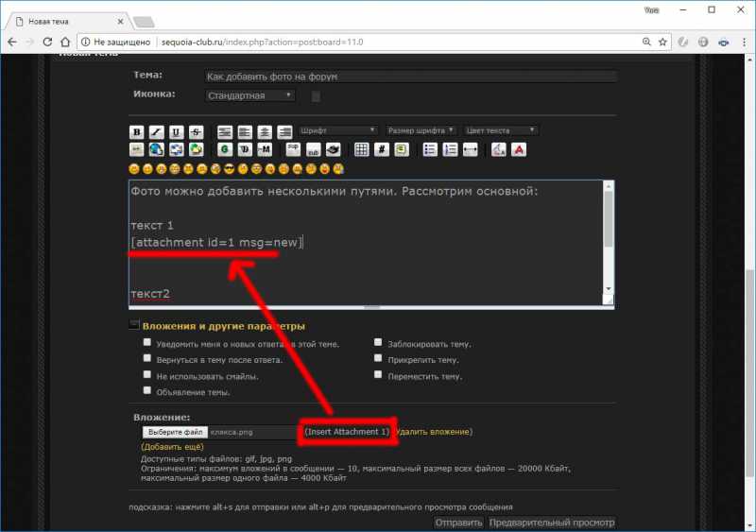Collapse 'Вложения и другие параметры' section

[134, 326]
